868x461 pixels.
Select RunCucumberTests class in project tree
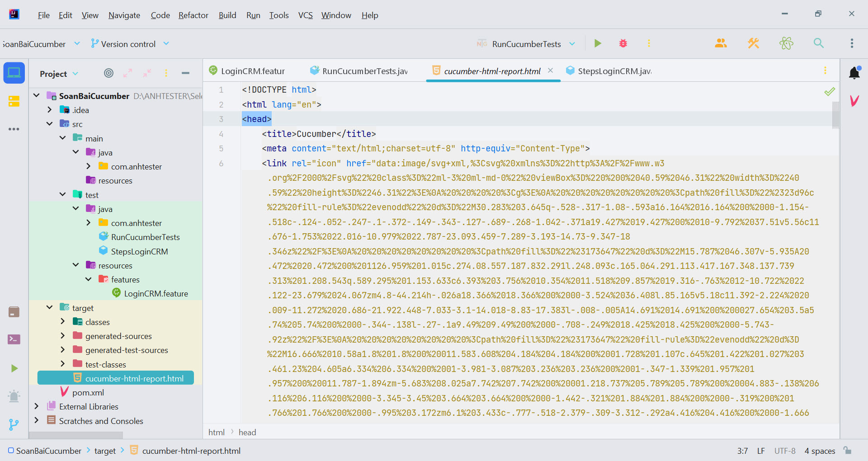point(145,237)
